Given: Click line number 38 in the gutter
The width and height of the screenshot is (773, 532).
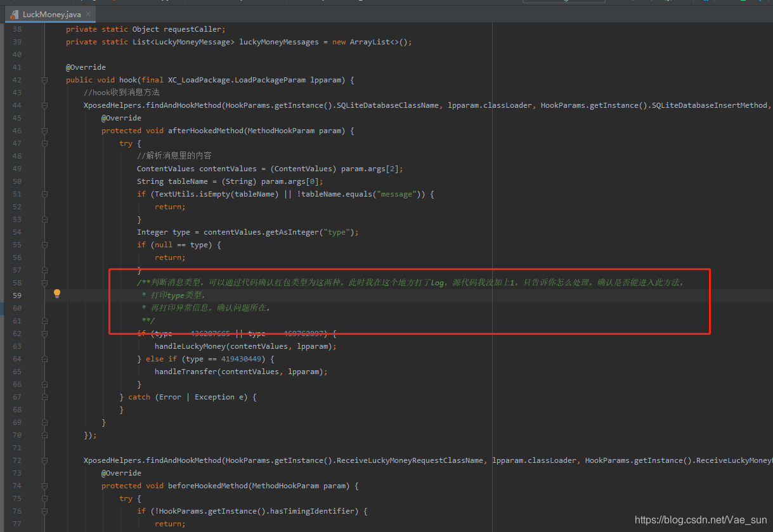Looking at the screenshot, I should [x=16, y=29].
